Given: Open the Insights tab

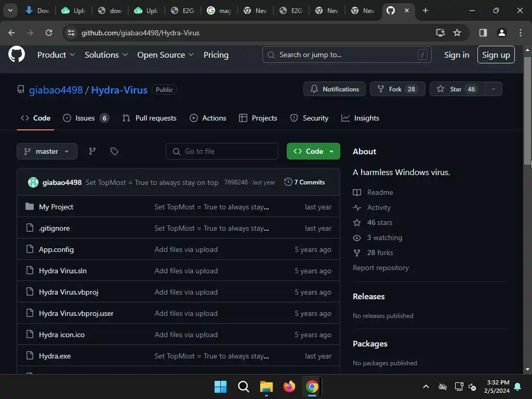Looking at the screenshot, I should [x=361, y=118].
